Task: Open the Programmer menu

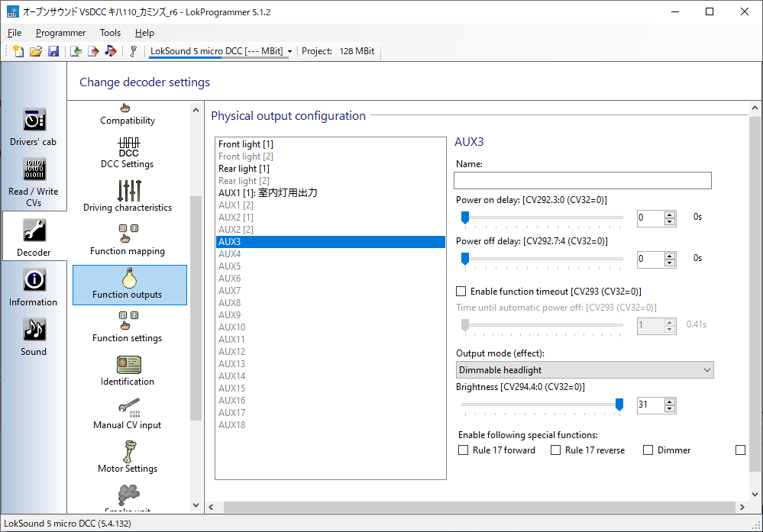Action: (61, 33)
